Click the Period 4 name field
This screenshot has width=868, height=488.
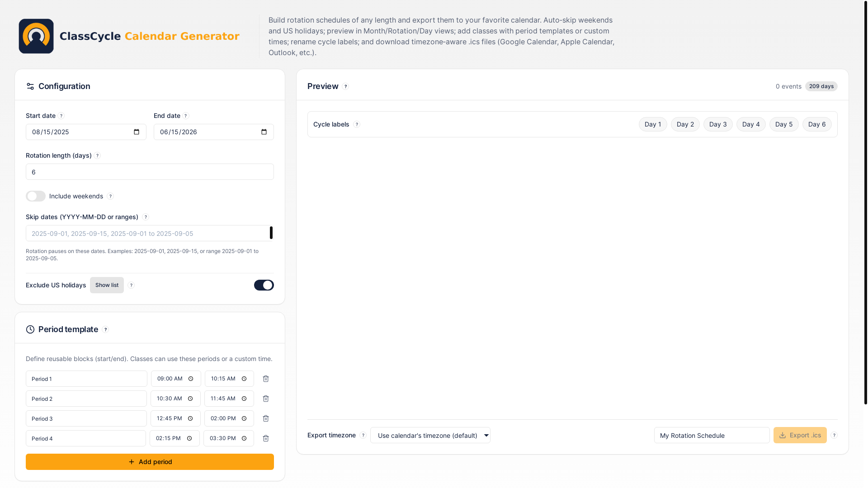pos(86,438)
